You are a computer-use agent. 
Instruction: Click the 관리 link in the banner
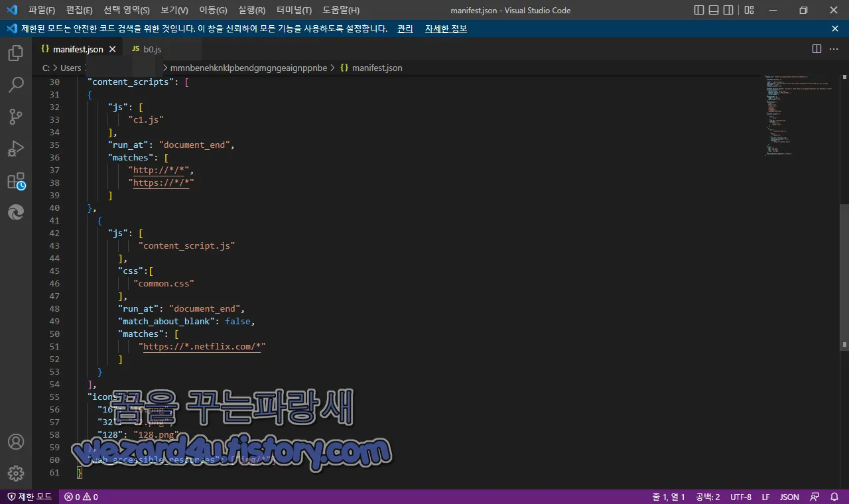point(405,29)
